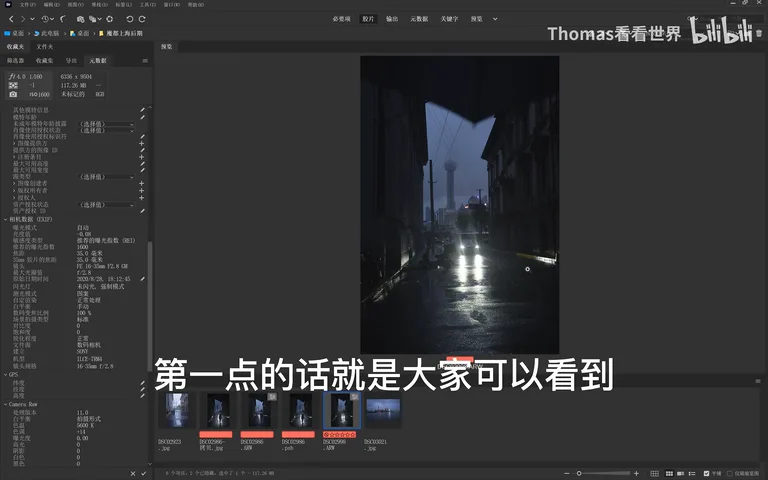
Task: Switch to details view icon
Action: click(x=680, y=474)
